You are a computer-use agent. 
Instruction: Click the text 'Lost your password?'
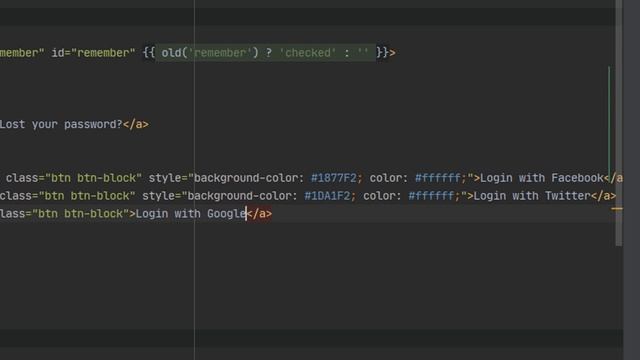pyautogui.click(x=61, y=124)
